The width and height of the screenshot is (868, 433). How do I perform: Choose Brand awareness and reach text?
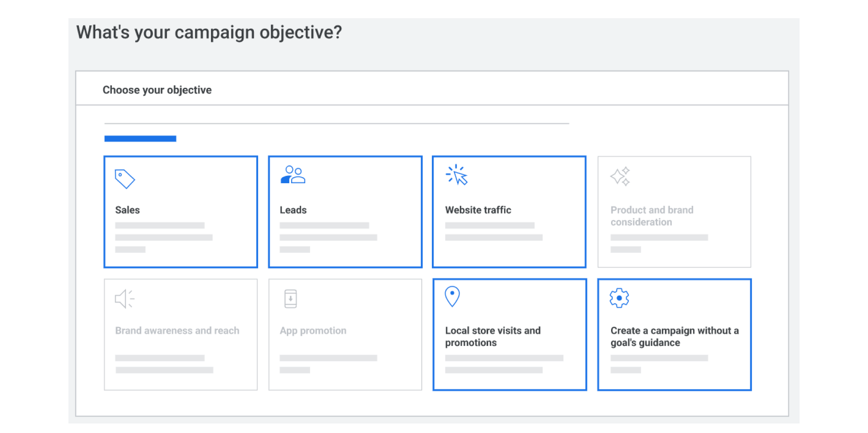(177, 331)
